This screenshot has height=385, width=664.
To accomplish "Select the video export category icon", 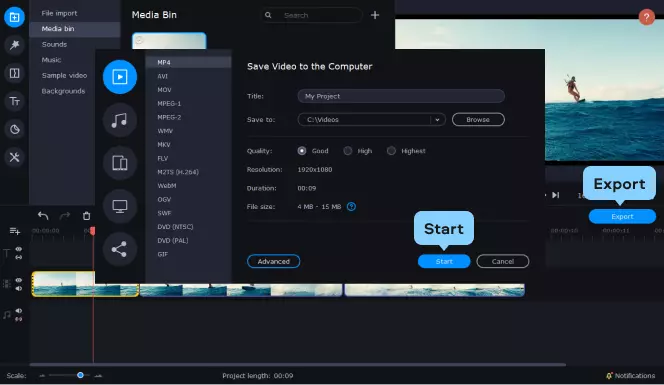I will pyautogui.click(x=120, y=77).
